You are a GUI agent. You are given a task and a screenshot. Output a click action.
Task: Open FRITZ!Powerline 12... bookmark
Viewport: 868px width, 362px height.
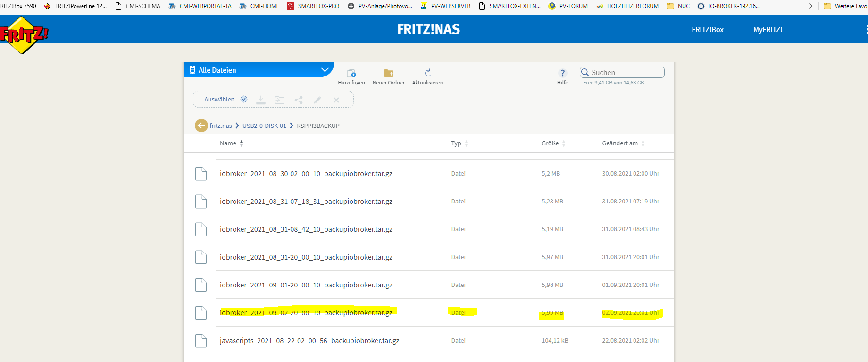(x=75, y=6)
